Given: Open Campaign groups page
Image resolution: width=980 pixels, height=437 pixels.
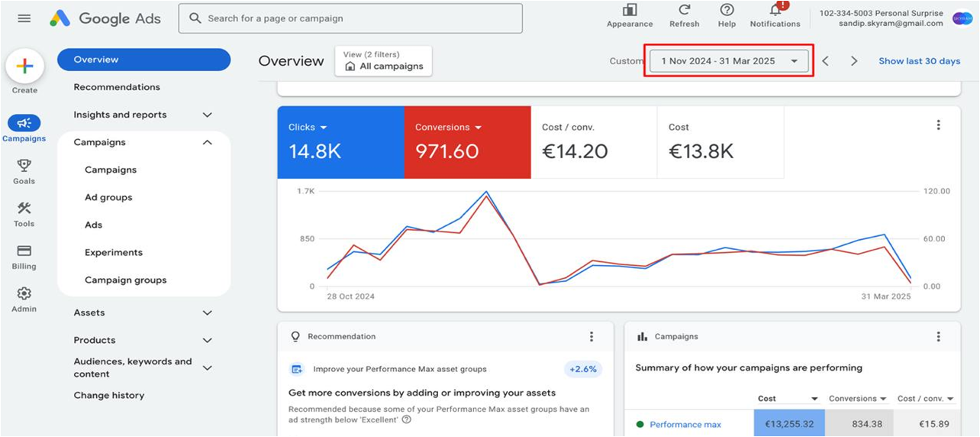Looking at the screenshot, I should [x=125, y=280].
